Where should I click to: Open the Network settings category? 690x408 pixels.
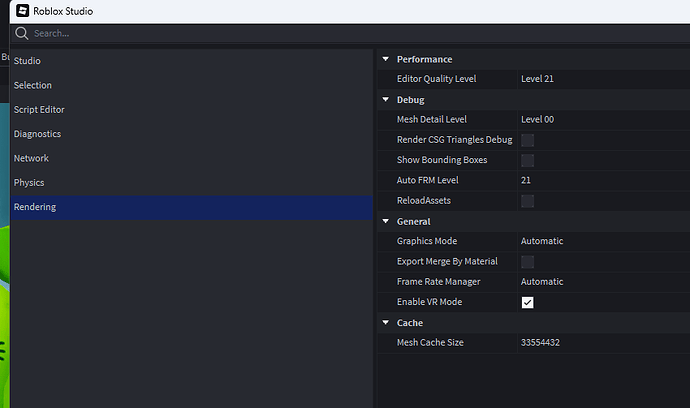pos(191,158)
